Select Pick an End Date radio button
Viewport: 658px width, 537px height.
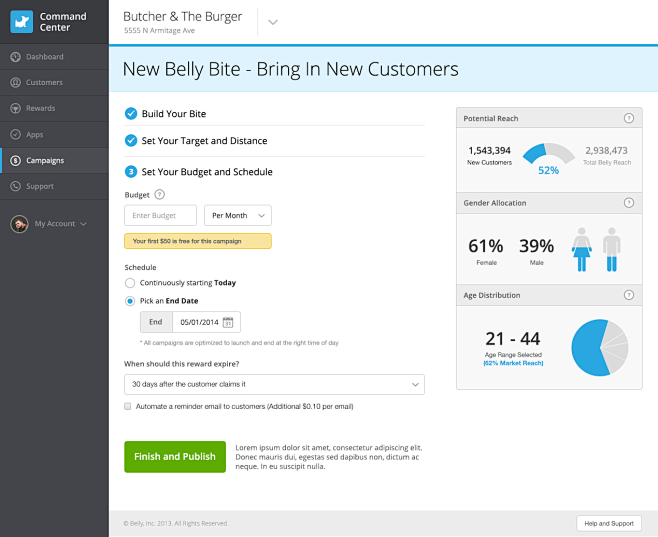pos(130,301)
